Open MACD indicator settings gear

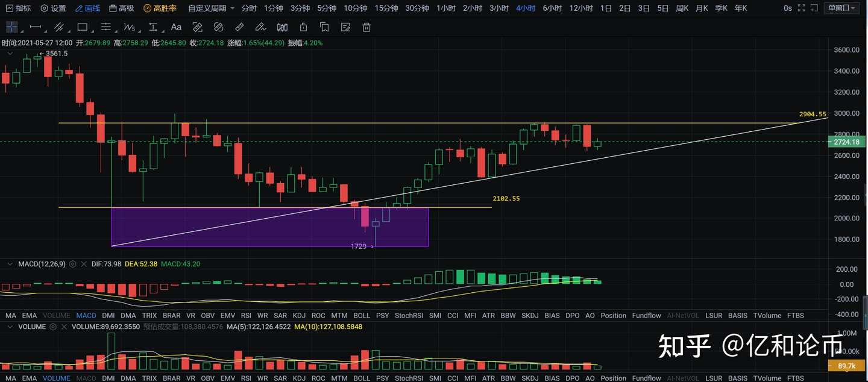[73, 264]
